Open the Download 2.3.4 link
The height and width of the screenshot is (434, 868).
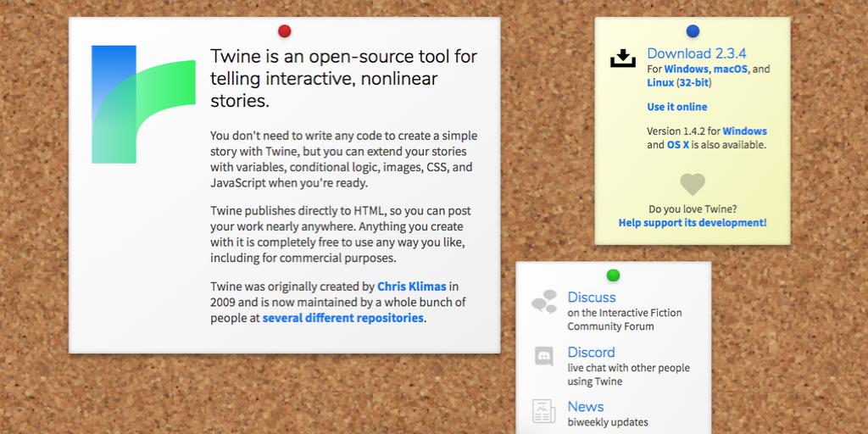(697, 53)
